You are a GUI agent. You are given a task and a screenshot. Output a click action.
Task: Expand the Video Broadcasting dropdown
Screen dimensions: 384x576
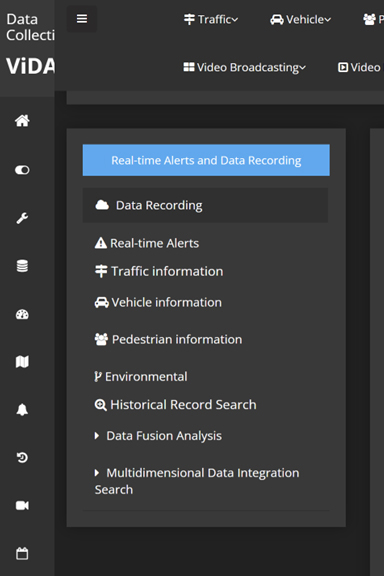pyautogui.click(x=245, y=67)
